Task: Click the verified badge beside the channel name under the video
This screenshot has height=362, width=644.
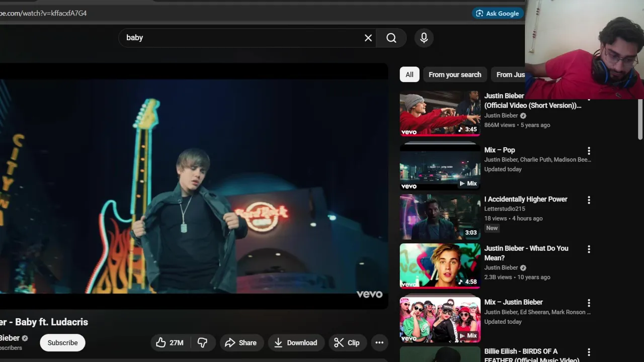Action: 25,338
